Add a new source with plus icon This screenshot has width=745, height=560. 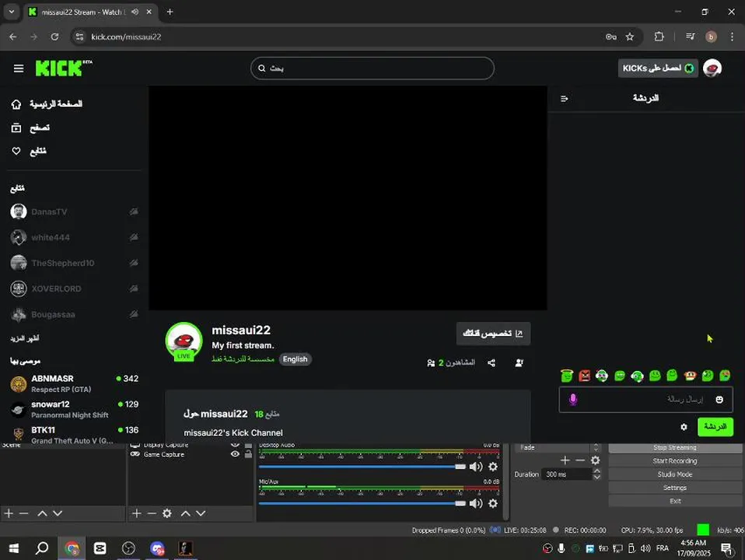[x=136, y=513]
